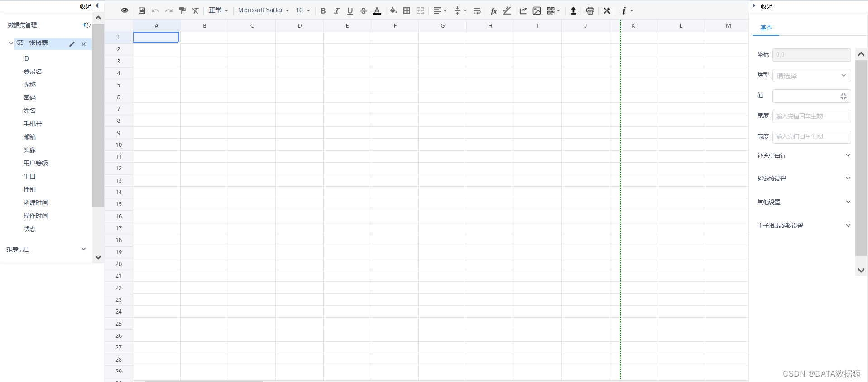Viewport: 868px width, 382px height.
Task: Insert an image
Action: 537,10
